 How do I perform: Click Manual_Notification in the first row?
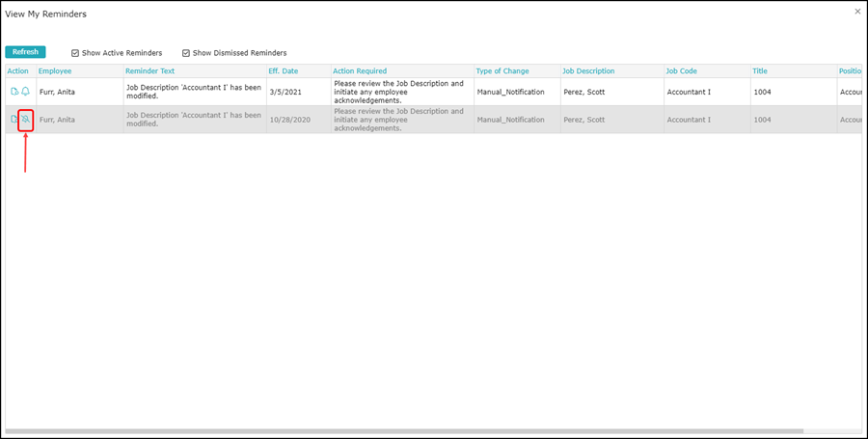(x=511, y=92)
